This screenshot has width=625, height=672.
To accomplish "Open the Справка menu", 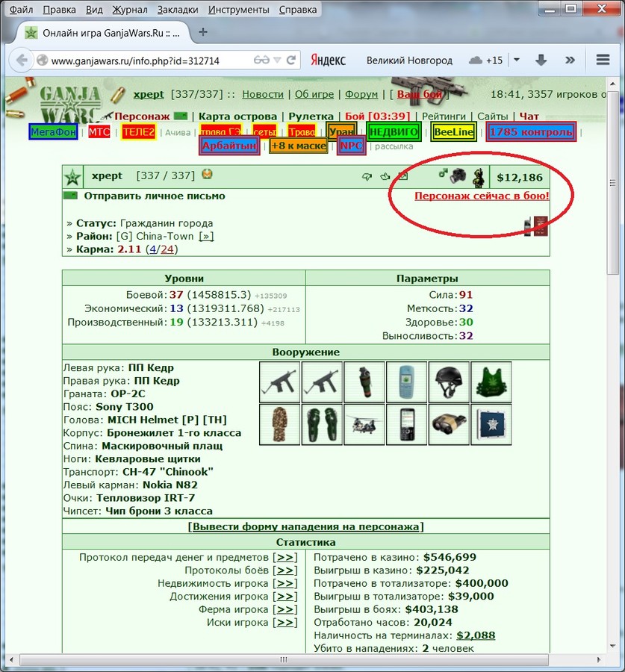I will 298,10.
